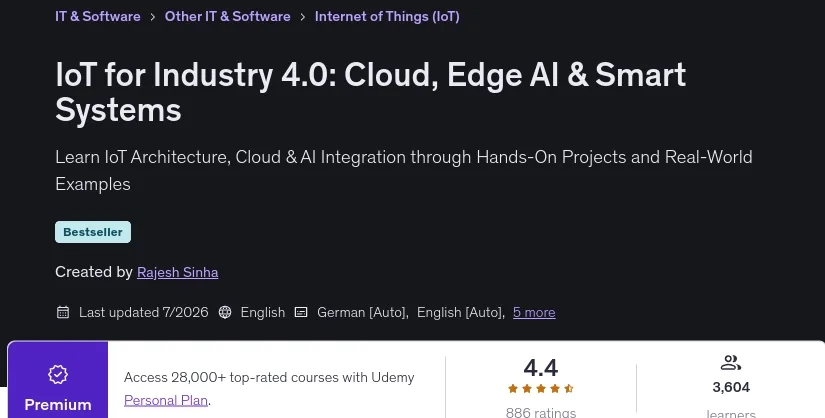Click the course title heading
The image size is (825, 418).
(370, 92)
